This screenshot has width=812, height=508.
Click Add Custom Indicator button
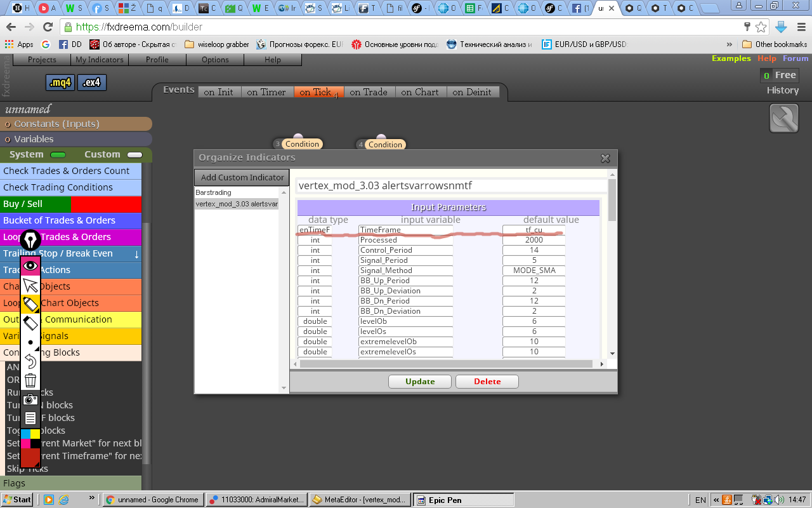[242, 177]
